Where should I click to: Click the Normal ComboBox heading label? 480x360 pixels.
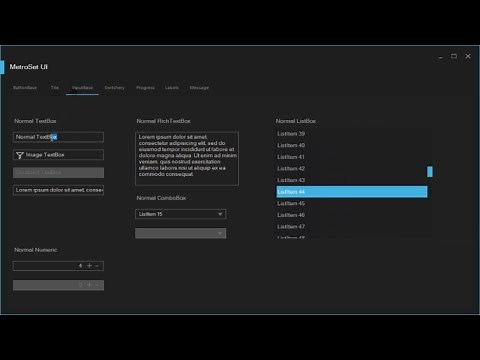point(161,198)
